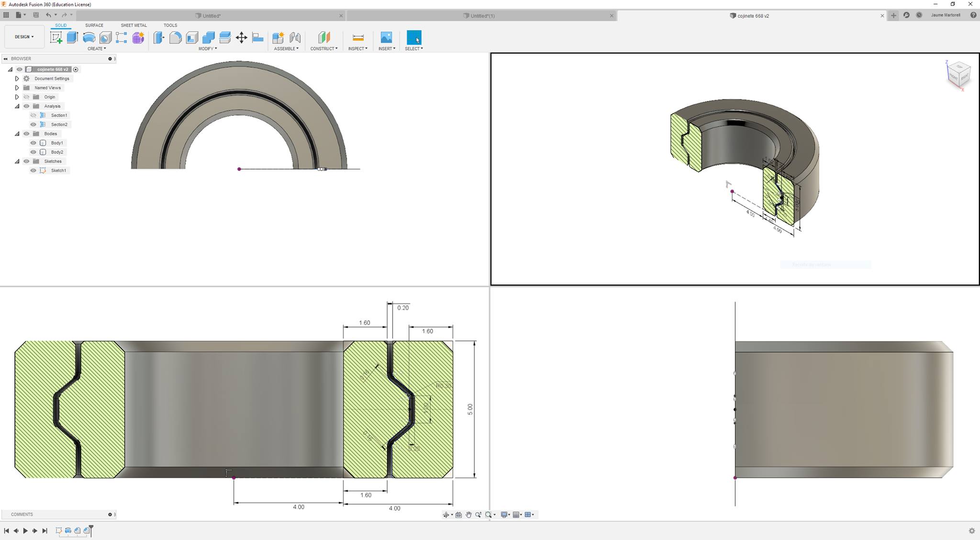Image resolution: width=980 pixels, height=540 pixels.
Task: Open the Joint tool
Action: click(x=295, y=37)
